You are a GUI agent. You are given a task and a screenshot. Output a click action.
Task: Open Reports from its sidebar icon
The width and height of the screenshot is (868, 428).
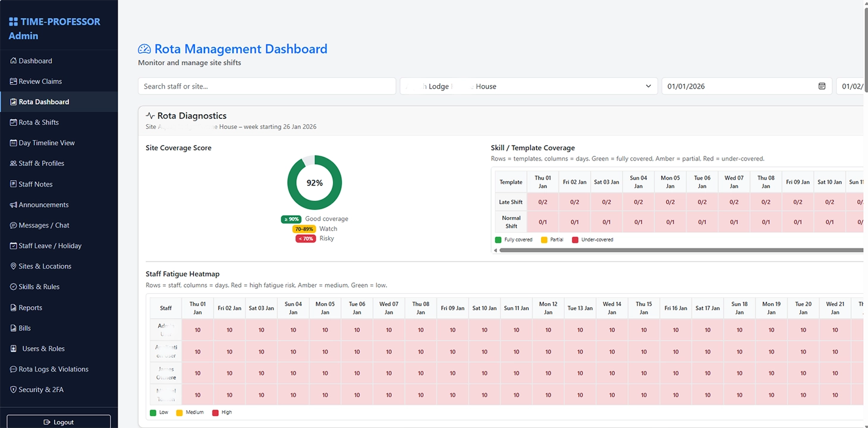(14, 307)
